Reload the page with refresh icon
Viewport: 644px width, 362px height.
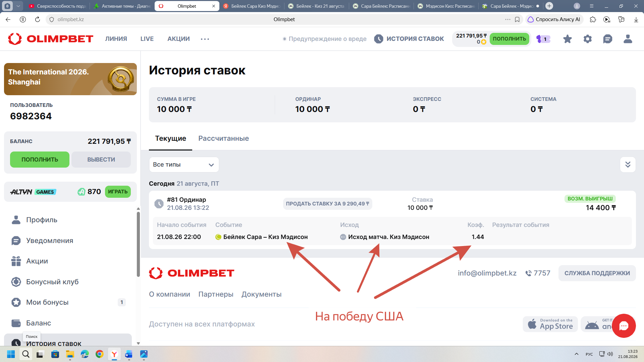tap(38, 19)
